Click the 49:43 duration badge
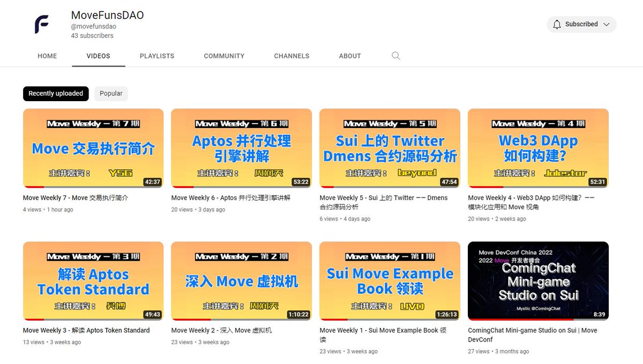Screen dimensions: 643x364 (152, 315)
